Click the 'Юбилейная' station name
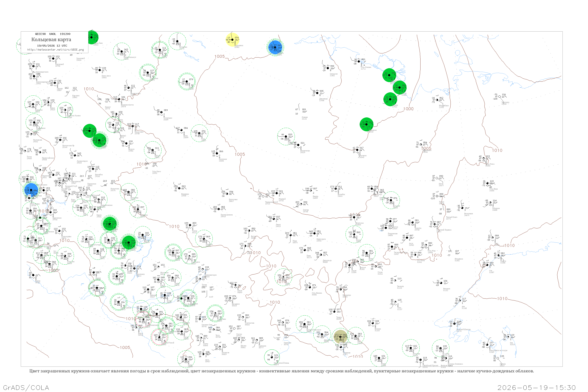This screenshot has width=588, height=392. point(444,105)
